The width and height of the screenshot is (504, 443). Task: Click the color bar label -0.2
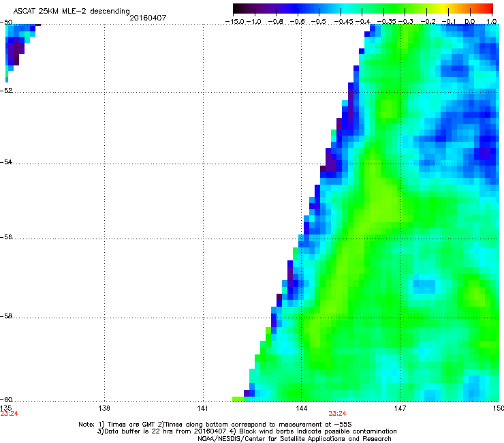pyautogui.click(x=428, y=22)
